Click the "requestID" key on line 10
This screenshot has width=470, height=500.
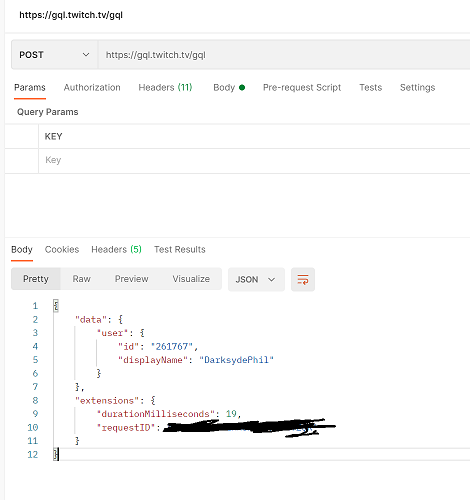[x=126, y=427]
